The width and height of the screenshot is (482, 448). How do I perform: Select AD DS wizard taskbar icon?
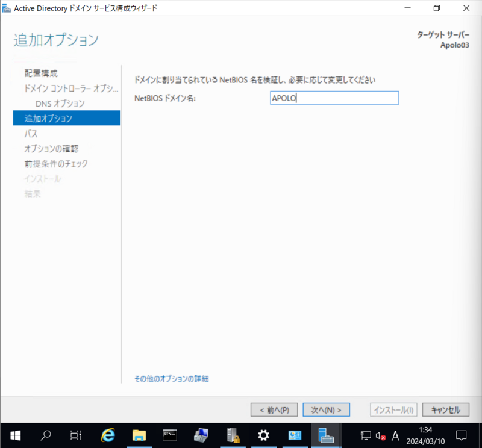326,435
